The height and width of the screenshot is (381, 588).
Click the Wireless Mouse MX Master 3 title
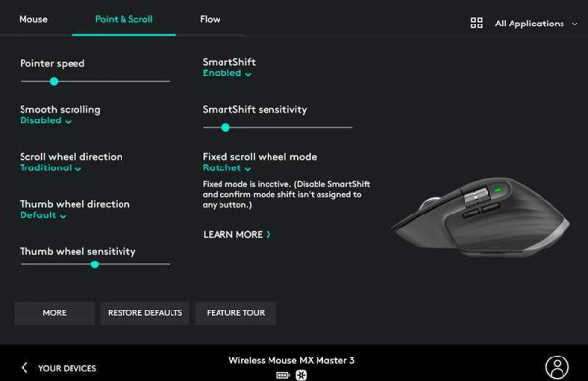[291, 360]
